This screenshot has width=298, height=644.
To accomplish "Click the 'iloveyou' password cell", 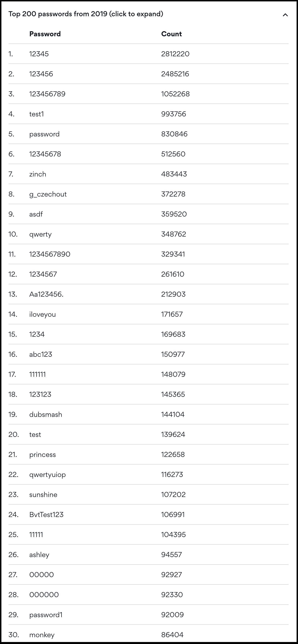I will pos(42,314).
